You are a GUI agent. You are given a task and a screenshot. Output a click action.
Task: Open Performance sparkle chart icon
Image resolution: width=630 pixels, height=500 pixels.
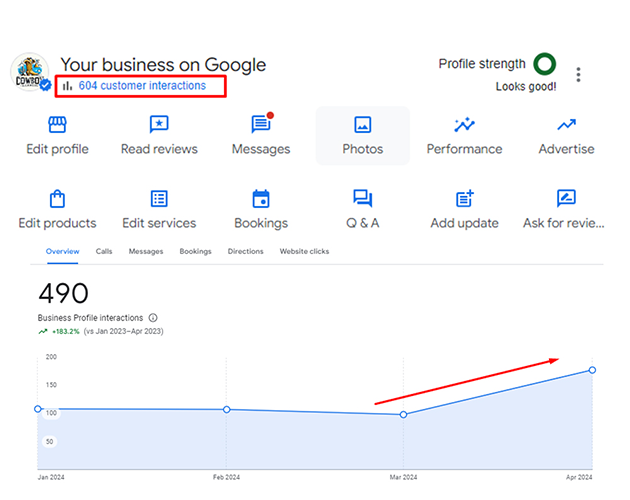point(464,125)
